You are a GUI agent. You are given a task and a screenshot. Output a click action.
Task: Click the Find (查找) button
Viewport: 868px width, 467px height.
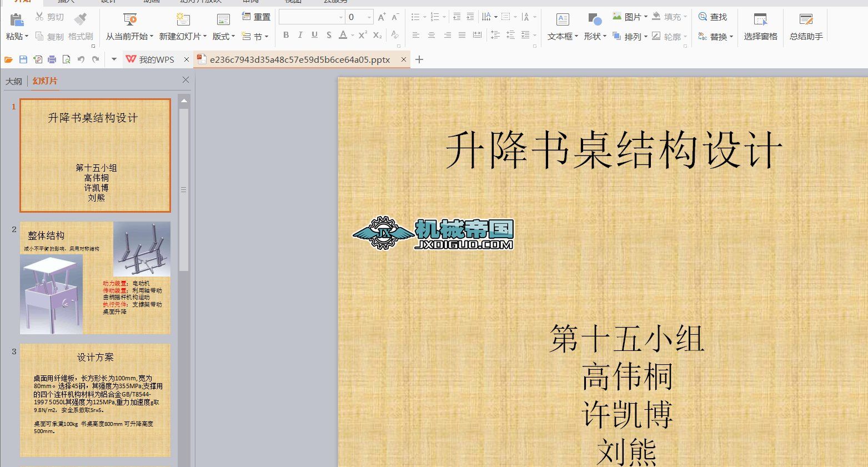click(713, 17)
